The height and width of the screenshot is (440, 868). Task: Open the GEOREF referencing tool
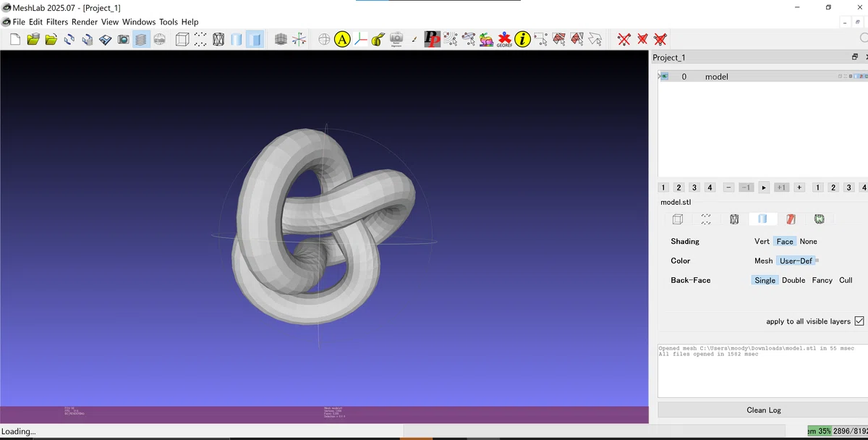(504, 39)
